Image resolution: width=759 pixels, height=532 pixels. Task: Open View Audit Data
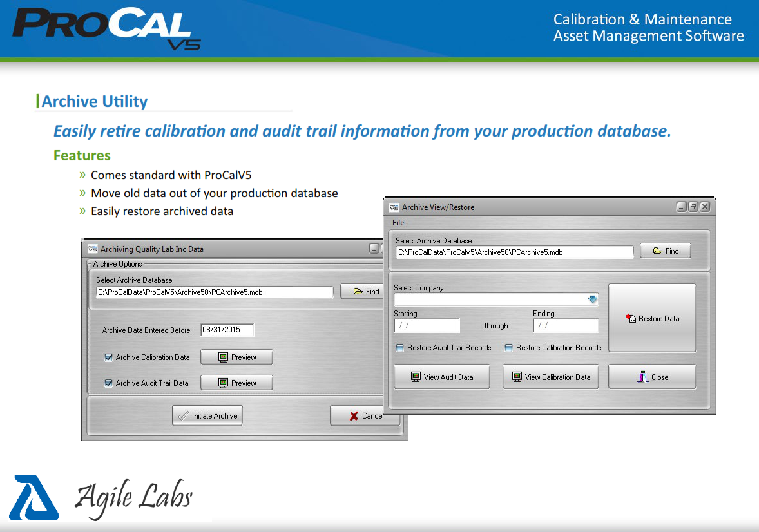[x=441, y=377]
